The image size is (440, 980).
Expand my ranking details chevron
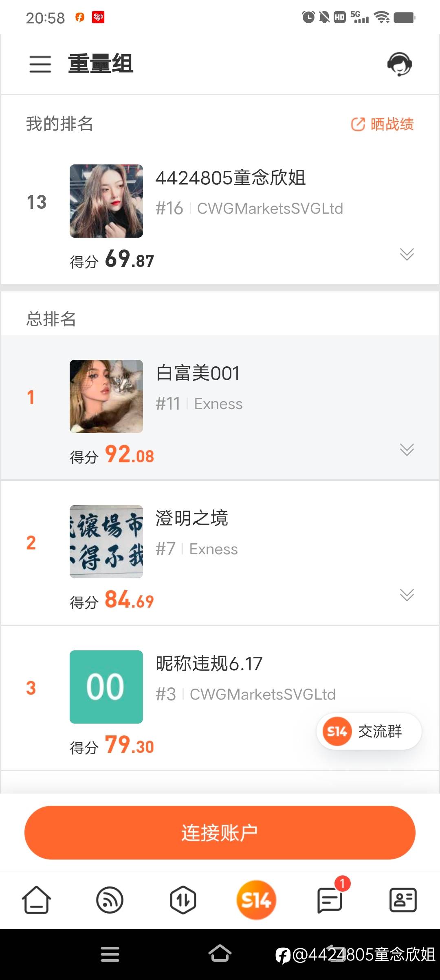click(x=407, y=254)
